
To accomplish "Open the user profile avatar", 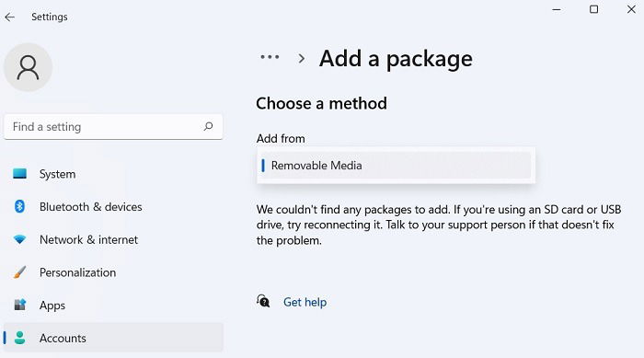I will pyautogui.click(x=28, y=67).
